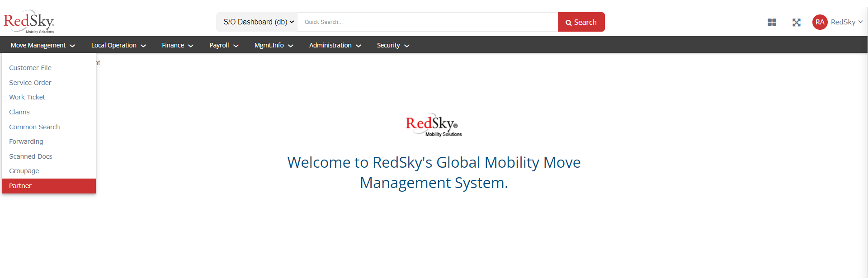The height and width of the screenshot is (278, 868).
Task: Click the red Search button
Action: [x=581, y=22]
